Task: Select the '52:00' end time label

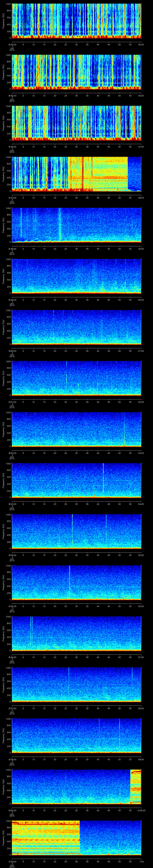Action: 141,402
